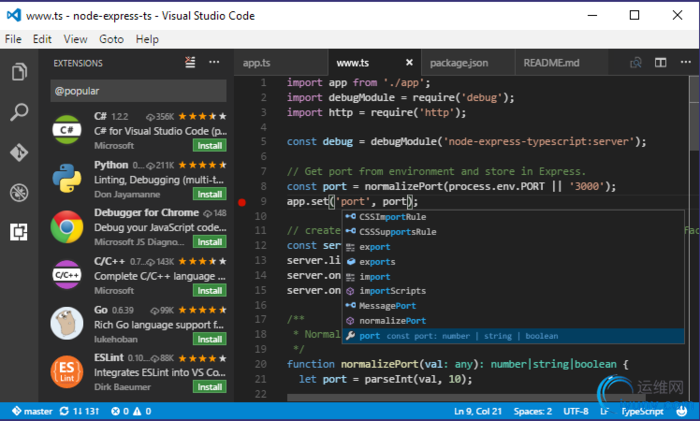Screen dimensions: 700x421
Task: Click the editor vertical scrollbar thumb
Action: pyautogui.click(x=694, y=114)
